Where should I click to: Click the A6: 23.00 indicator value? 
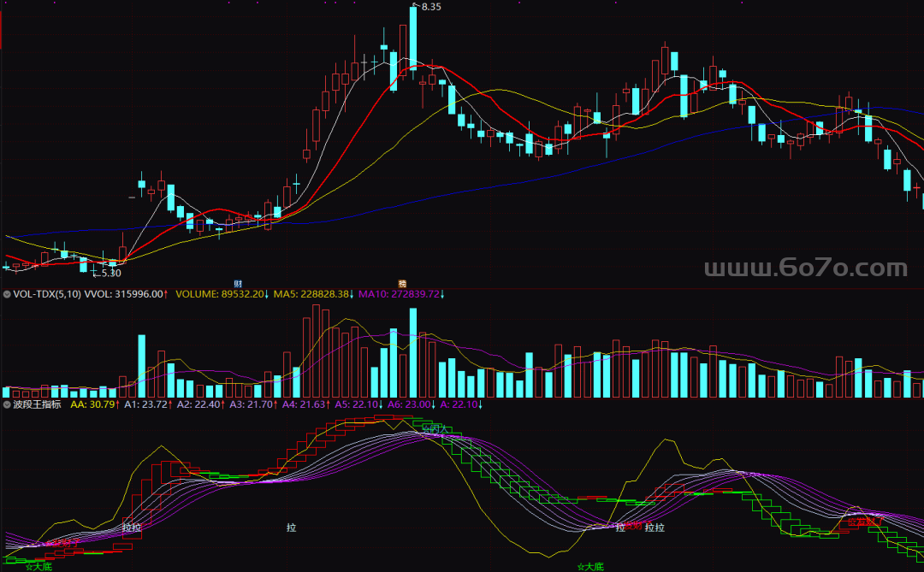pyautogui.click(x=412, y=404)
